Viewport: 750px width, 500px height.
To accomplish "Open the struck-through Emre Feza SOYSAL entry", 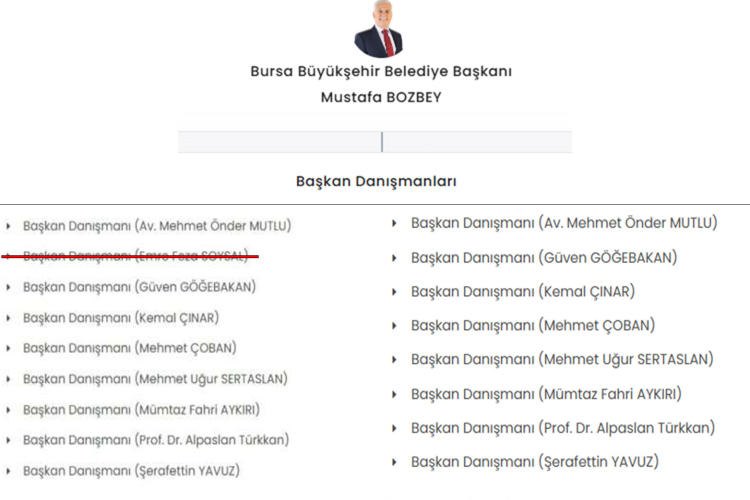I will tap(135, 256).
